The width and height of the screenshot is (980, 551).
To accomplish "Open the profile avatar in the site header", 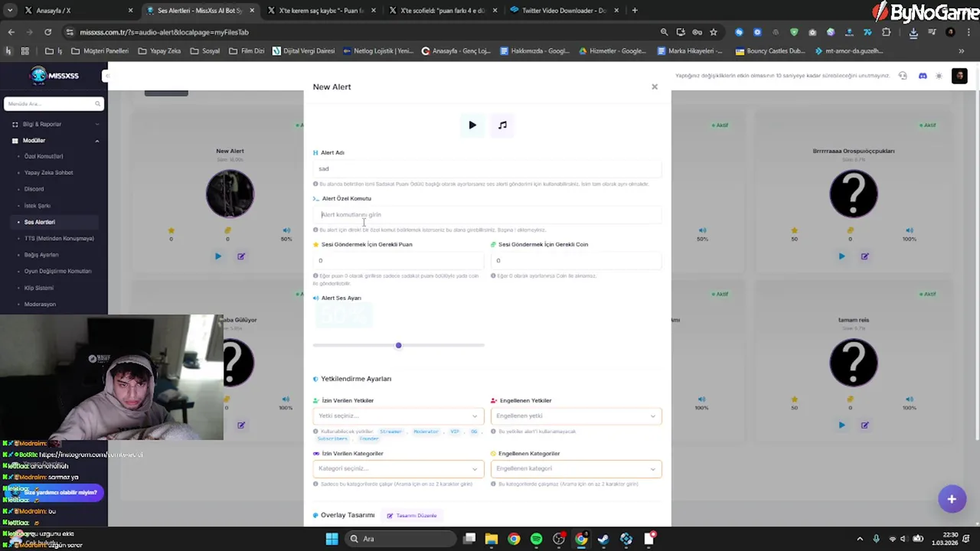I will [959, 76].
